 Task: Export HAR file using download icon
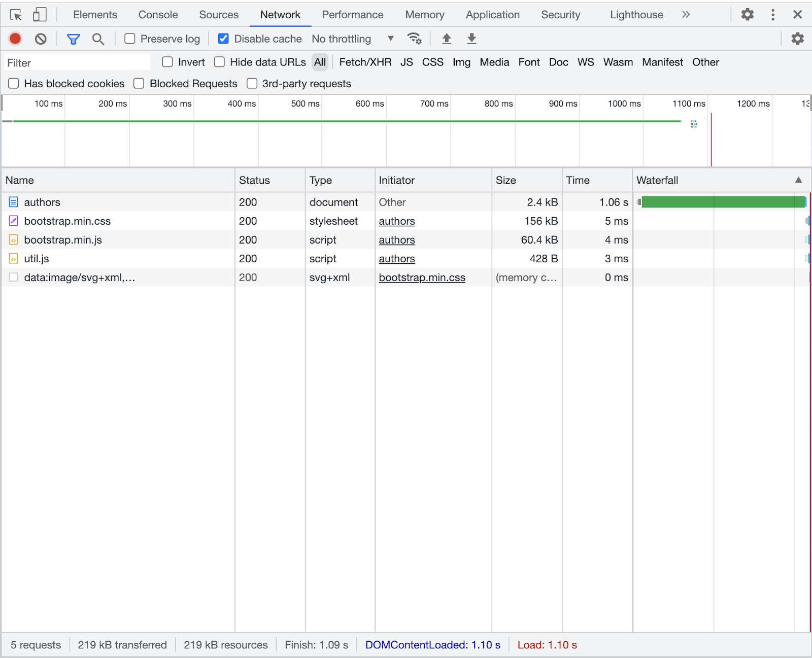point(471,38)
